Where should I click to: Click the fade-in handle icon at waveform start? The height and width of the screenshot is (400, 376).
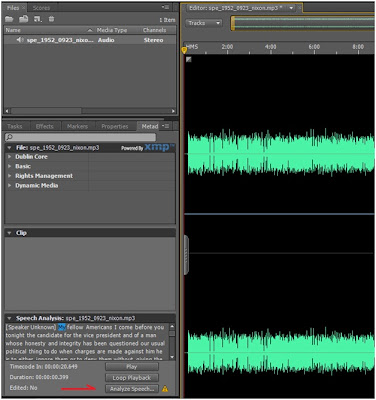pos(189,59)
